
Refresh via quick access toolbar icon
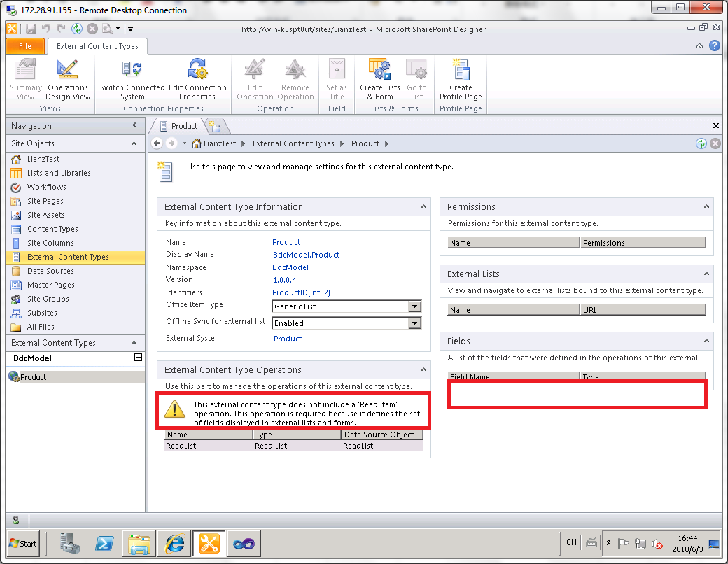click(76, 29)
